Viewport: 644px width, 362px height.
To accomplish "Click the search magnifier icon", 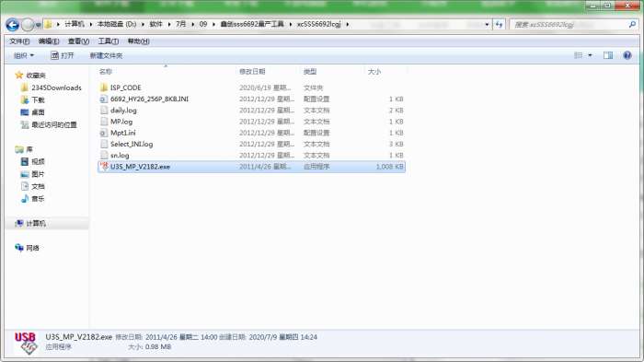I will 632,25.
